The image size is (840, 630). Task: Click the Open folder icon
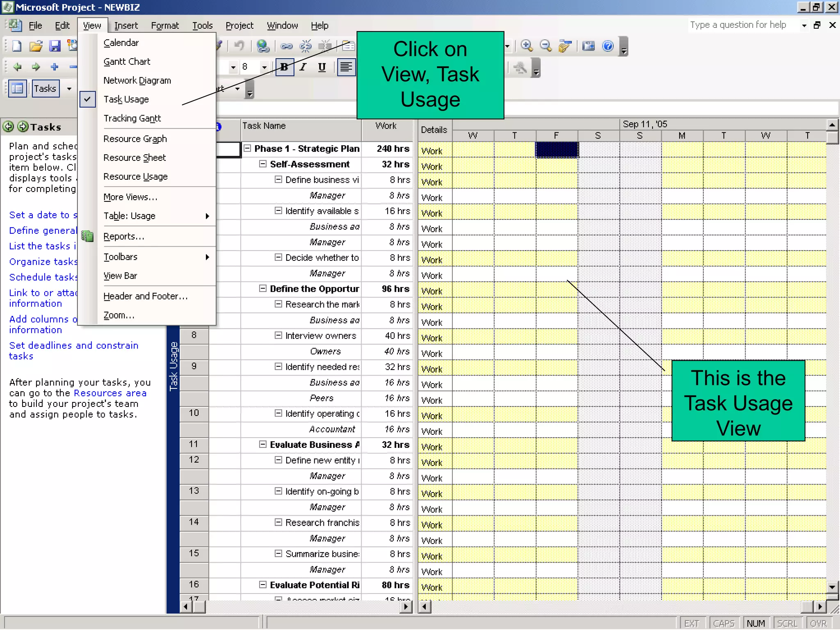click(36, 46)
